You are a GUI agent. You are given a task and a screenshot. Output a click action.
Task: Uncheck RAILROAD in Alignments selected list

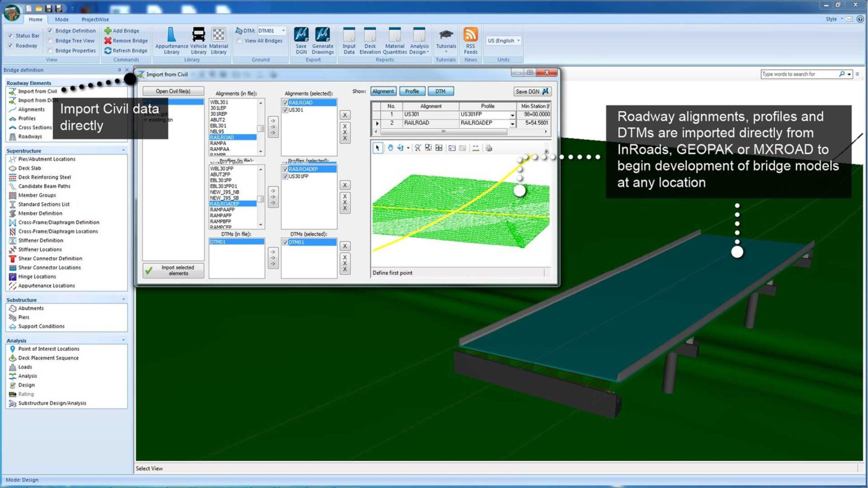click(286, 102)
